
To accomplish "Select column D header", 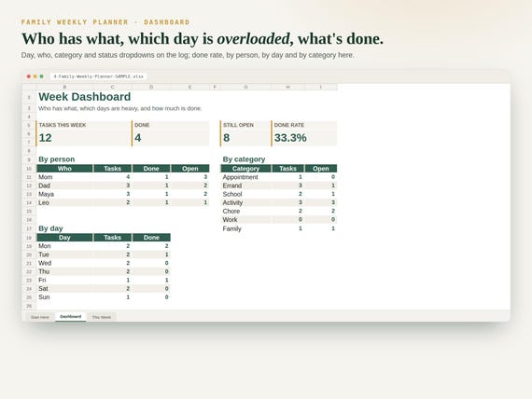I will click(151, 87).
